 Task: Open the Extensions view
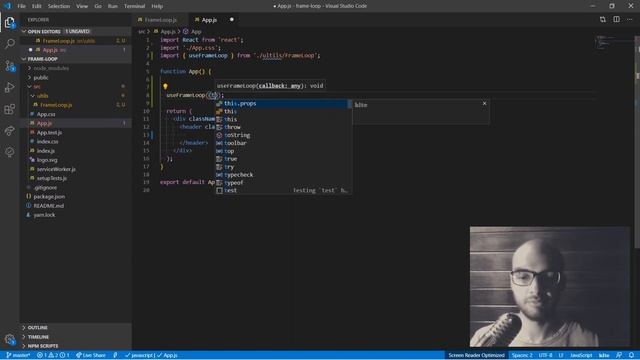pyautogui.click(x=10, y=109)
